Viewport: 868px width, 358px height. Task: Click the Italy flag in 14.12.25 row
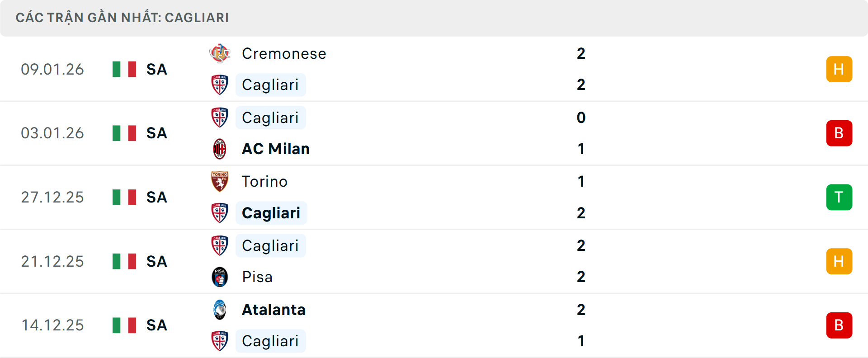point(124,325)
